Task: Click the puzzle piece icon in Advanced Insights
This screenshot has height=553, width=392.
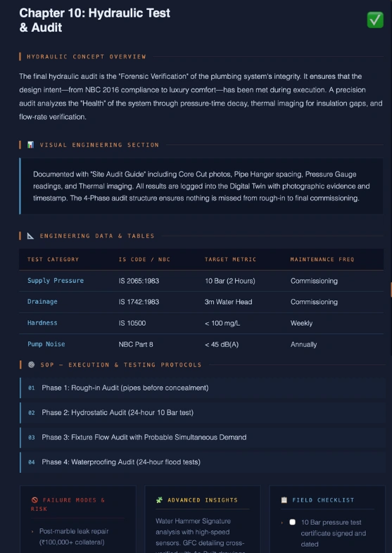Action: [160, 500]
